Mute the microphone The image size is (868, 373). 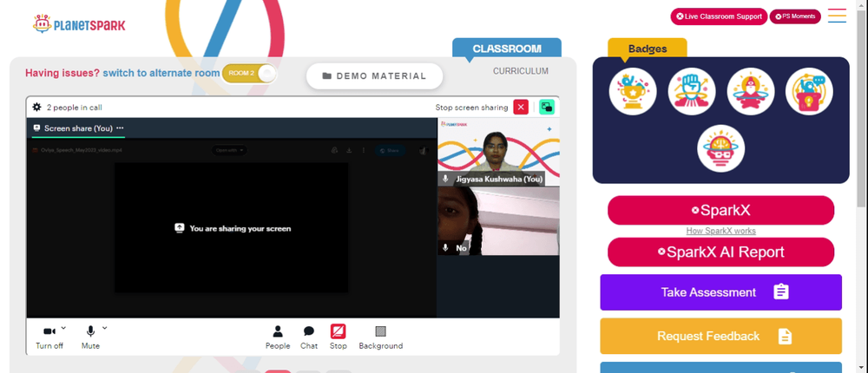(90, 337)
